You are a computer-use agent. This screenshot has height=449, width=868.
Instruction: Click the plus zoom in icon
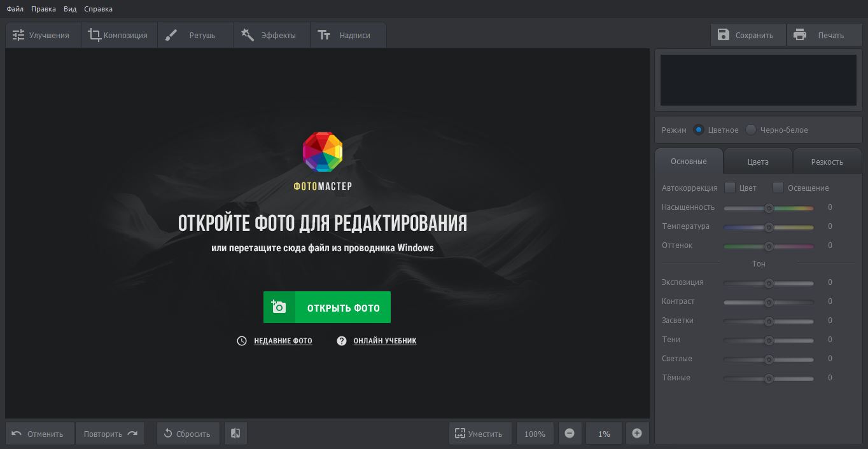(637, 434)
